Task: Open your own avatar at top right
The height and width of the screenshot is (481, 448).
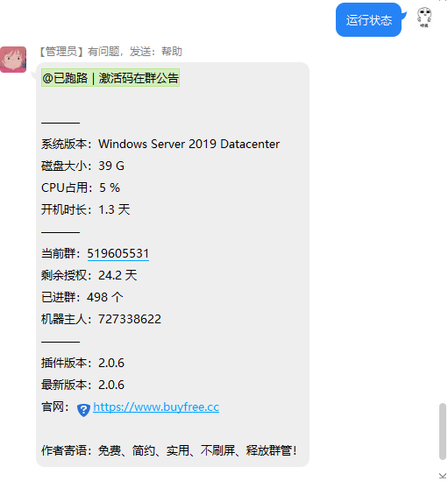Action: point(424,18)
